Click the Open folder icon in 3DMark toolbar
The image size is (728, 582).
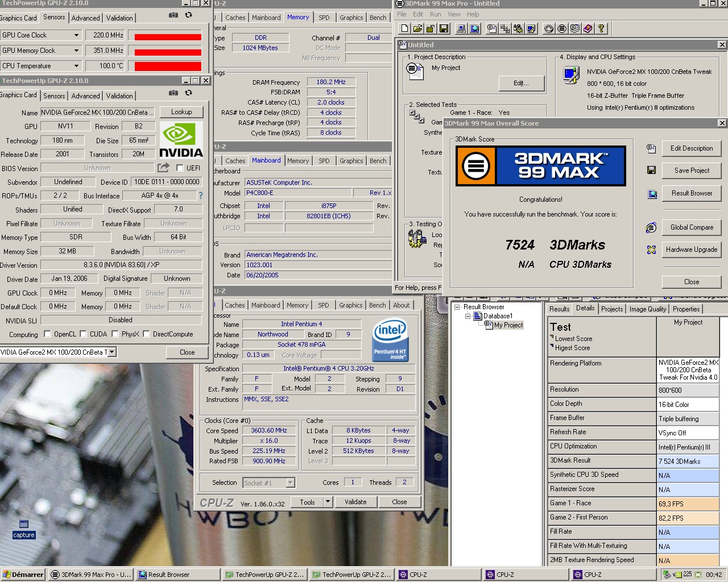(x=417, y=28)
